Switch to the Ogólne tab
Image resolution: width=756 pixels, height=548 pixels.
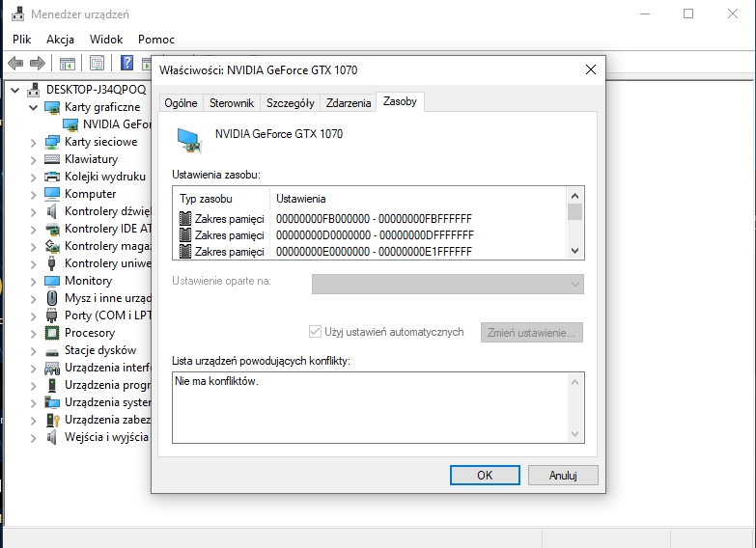(x=181, y=103)
